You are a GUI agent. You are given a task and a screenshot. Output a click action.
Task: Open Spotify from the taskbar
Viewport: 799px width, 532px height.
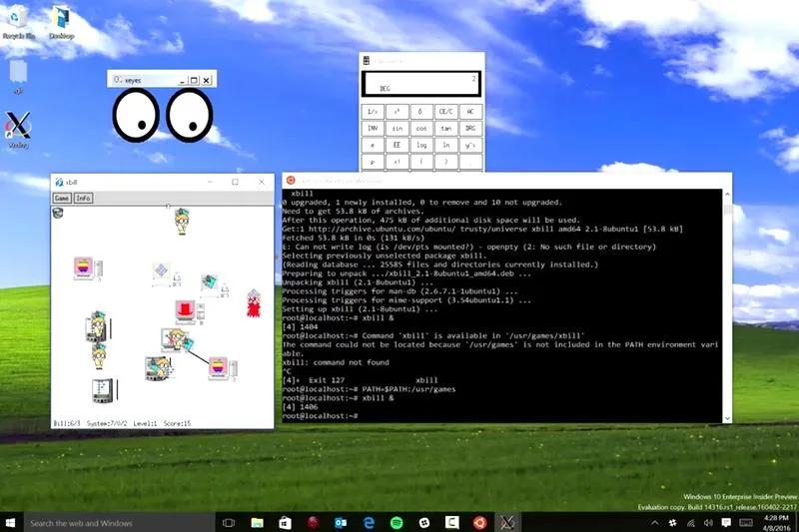coord(397,523)
